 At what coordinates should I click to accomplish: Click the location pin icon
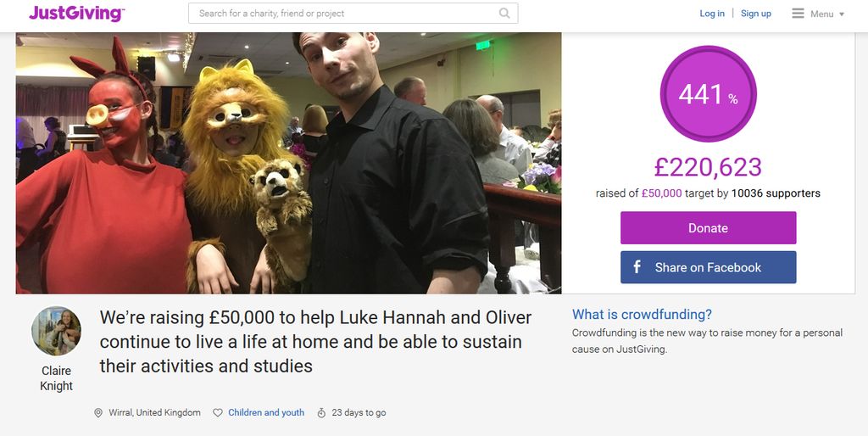point(98,413)
